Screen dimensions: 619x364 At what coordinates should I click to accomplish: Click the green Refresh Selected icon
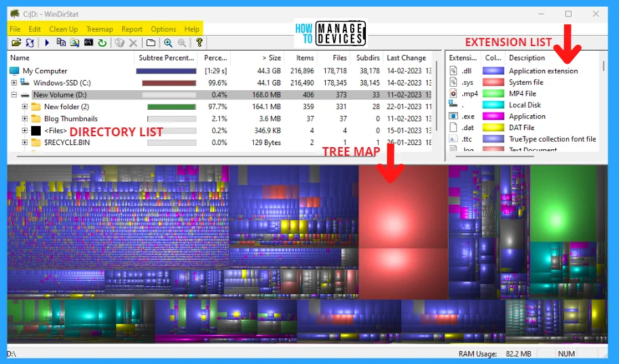[102, 43]
